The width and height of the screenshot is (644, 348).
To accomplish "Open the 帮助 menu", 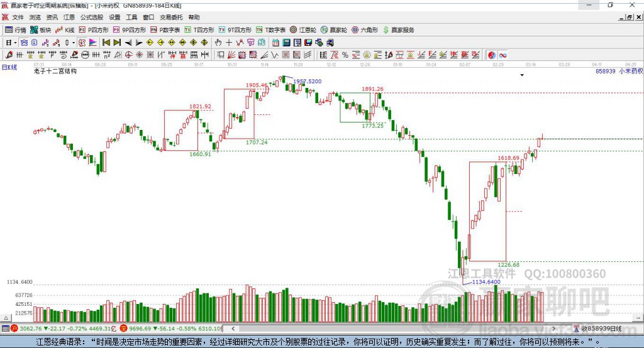I will [194, 17].
